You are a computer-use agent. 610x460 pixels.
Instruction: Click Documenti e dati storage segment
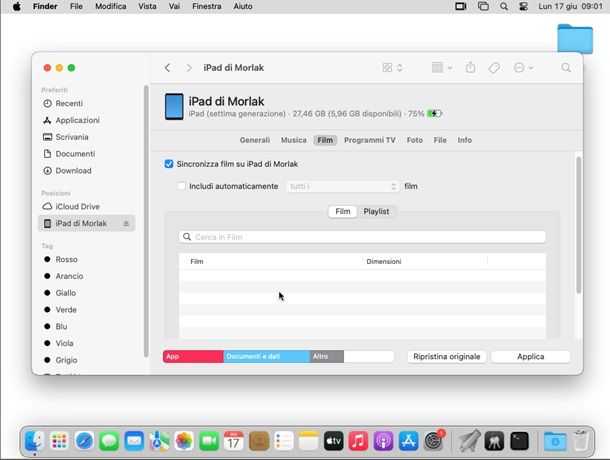point(267,356)
